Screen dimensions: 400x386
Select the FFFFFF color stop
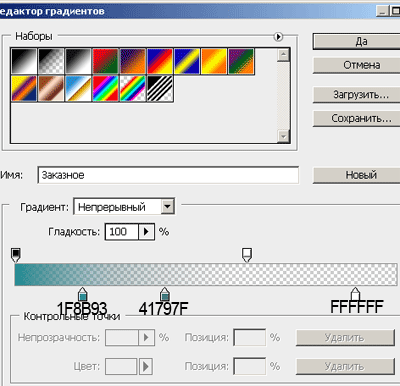[x=356, y=294]
